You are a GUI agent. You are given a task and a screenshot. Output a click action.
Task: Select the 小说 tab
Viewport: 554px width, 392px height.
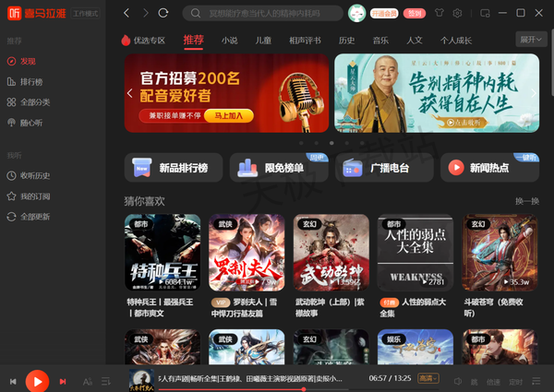[229, 41]
